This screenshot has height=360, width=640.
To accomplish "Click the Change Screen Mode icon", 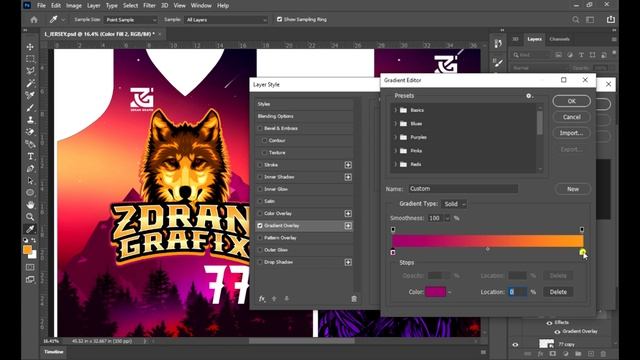I will 30,280.
